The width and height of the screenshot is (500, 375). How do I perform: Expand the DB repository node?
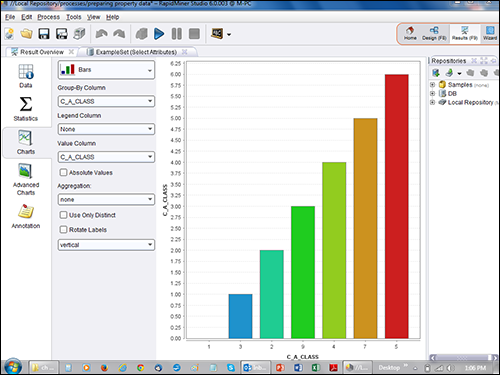click(432, 93)
